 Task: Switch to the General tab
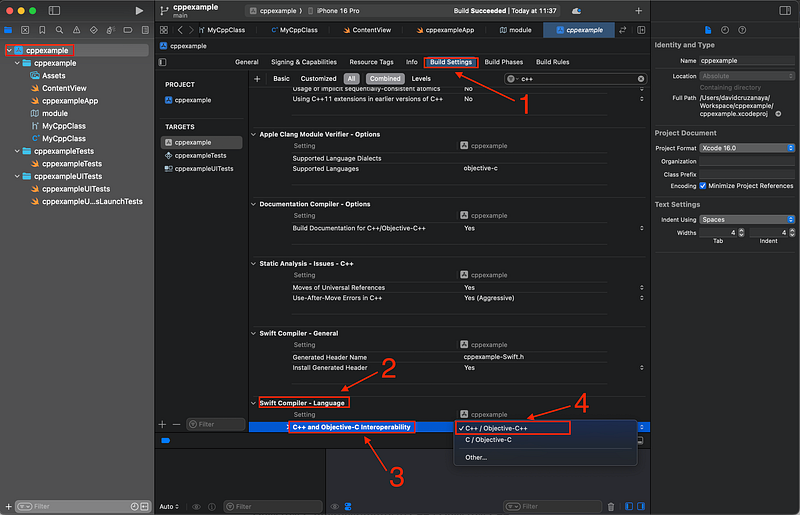click(x=246, y=62)
